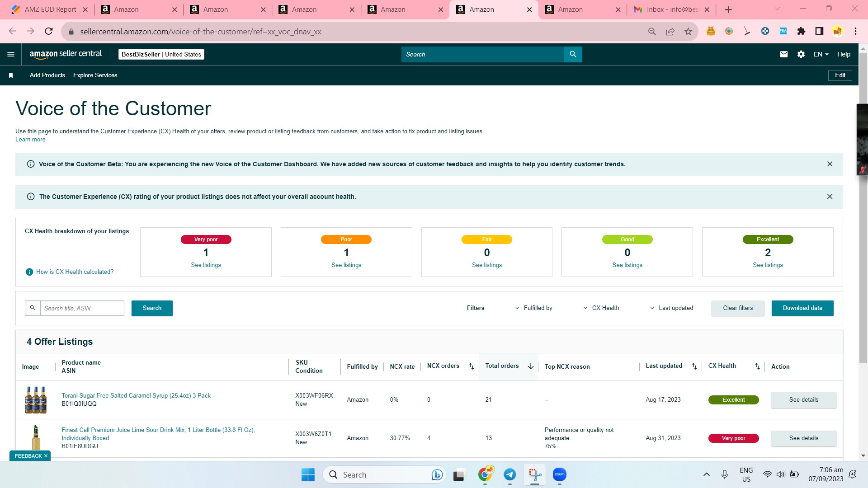Click the search magnifier button in header

coord(573,54)
